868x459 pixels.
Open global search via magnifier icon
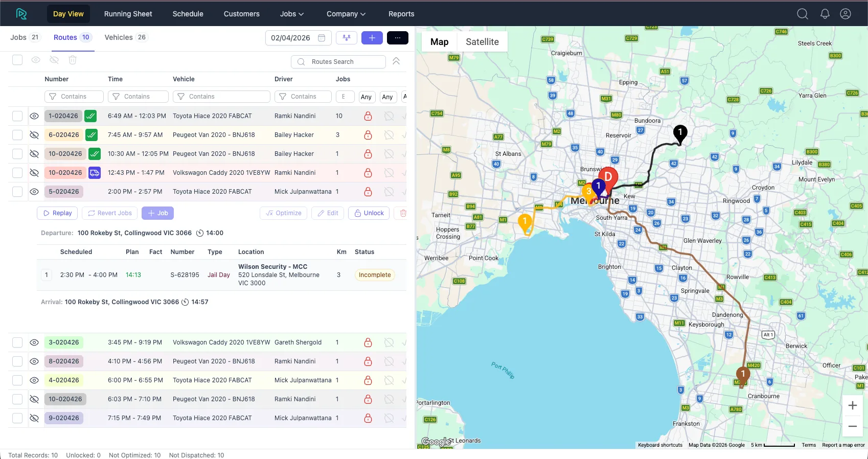click(x=803, y=14)
